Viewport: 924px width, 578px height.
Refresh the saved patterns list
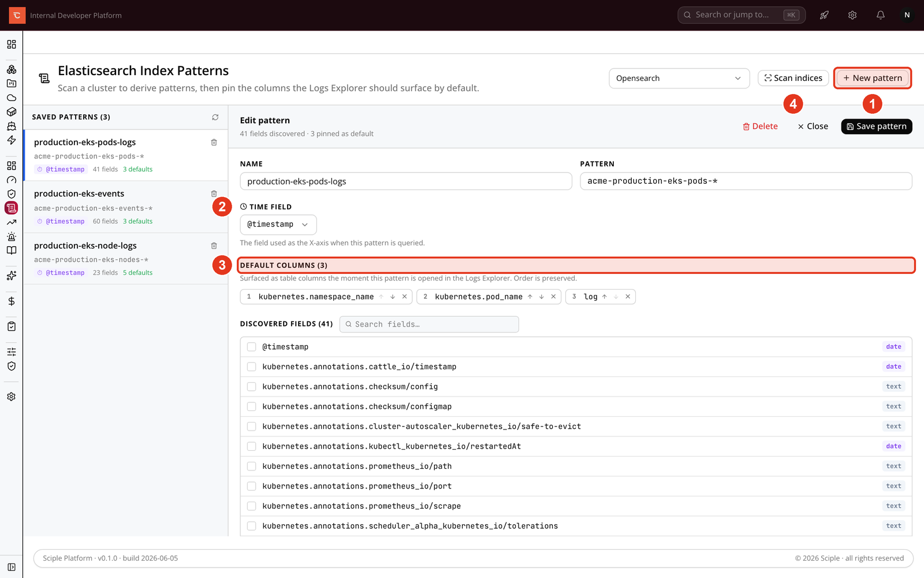click(215, 117)
